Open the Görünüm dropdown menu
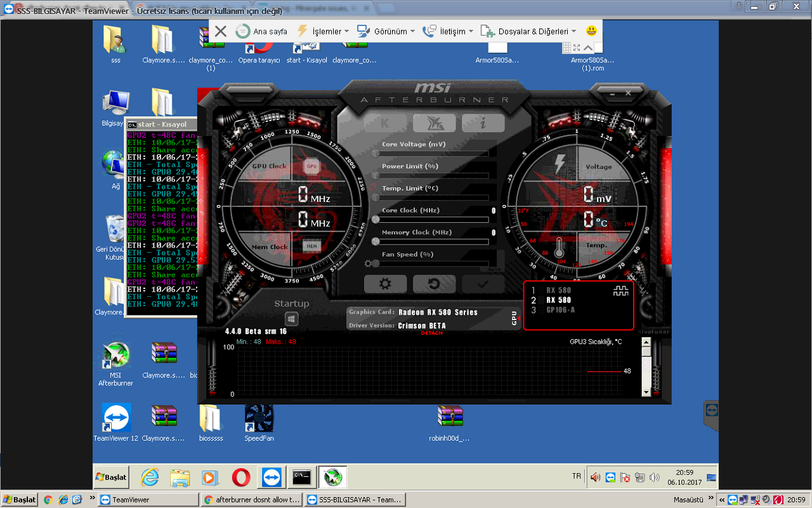Viewport: 812px width, 508px height. coord(386,31)
